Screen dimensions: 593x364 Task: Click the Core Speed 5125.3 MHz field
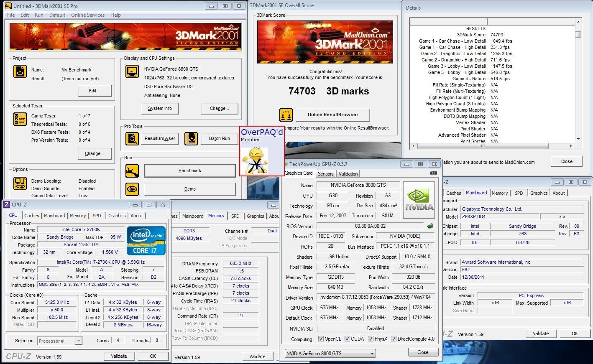56,303
